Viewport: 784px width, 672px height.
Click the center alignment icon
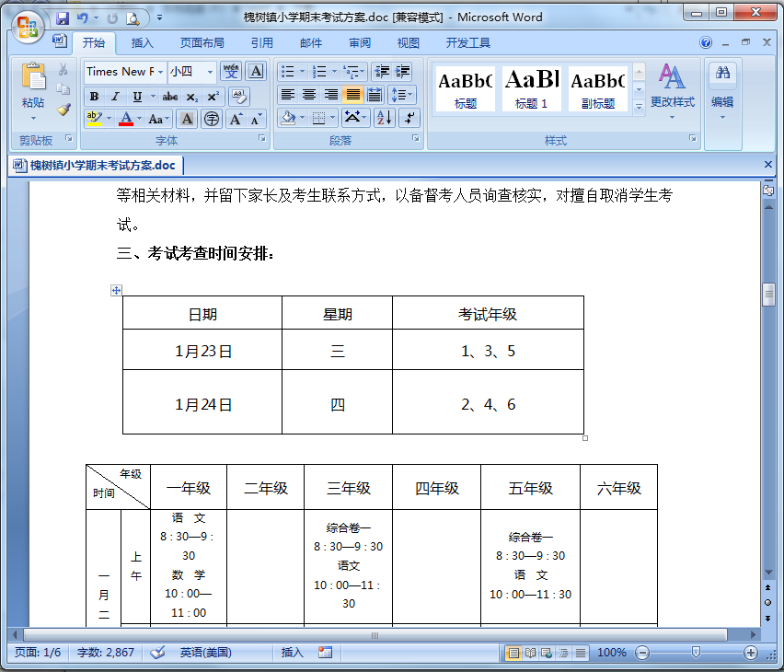click(x=309, y=95)
